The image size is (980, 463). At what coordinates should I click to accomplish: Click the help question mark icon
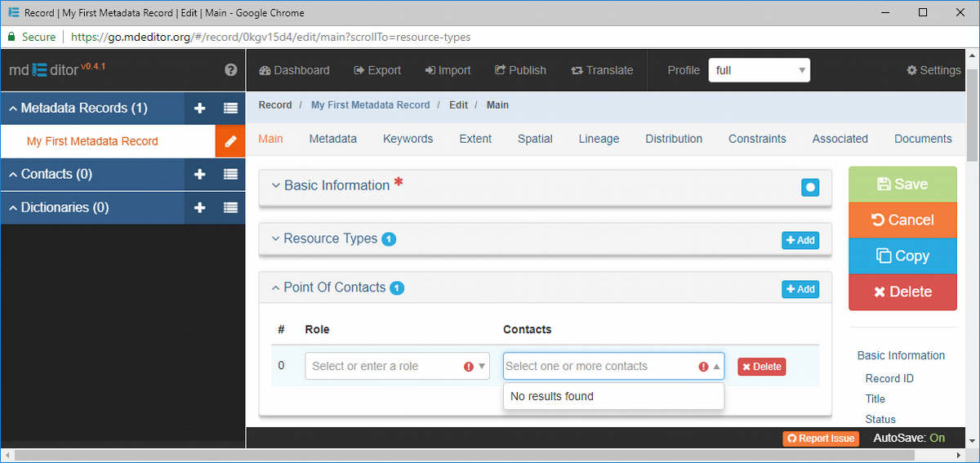point(231,70)
